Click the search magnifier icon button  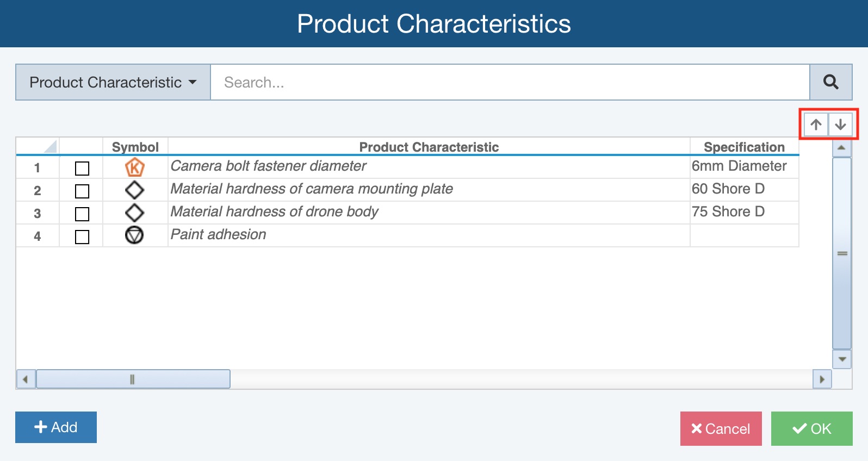pyautogui.click(x=830, y=82)
